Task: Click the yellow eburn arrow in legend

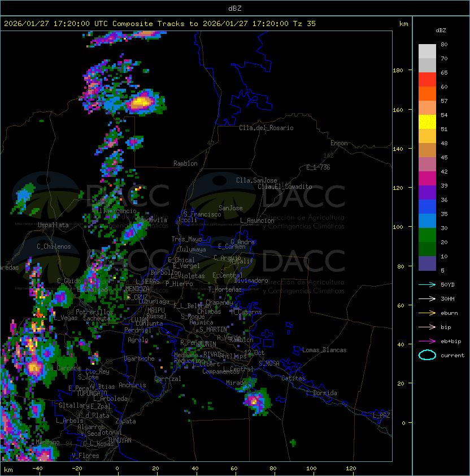Action: pos(427,313)
